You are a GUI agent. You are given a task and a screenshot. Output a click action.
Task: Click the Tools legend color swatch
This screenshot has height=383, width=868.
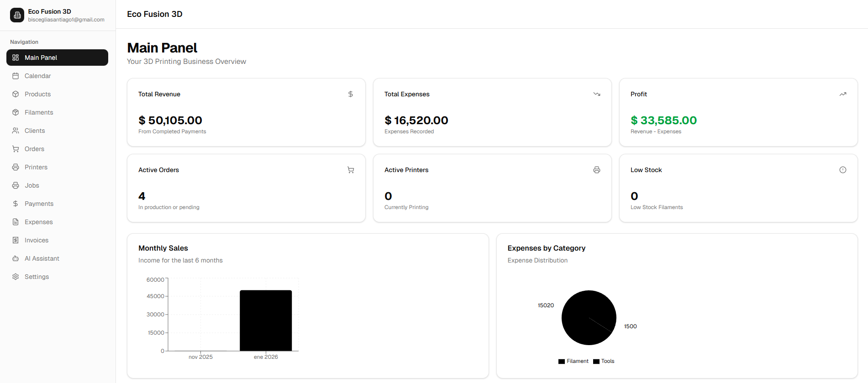596,362
